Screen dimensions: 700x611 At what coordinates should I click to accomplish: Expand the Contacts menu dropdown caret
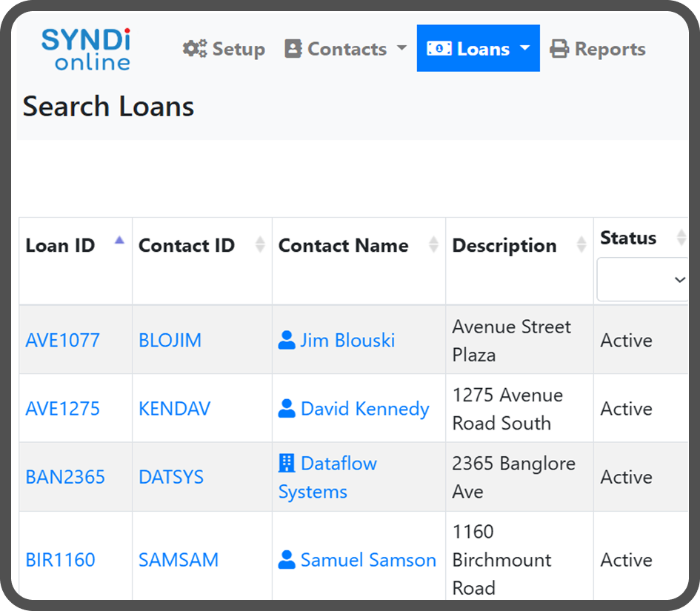pyautogui.click(x=402, y=48)
